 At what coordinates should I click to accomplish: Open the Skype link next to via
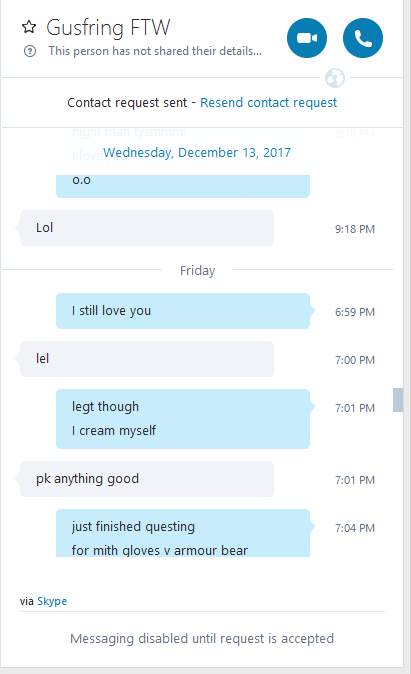coord(52,601)
